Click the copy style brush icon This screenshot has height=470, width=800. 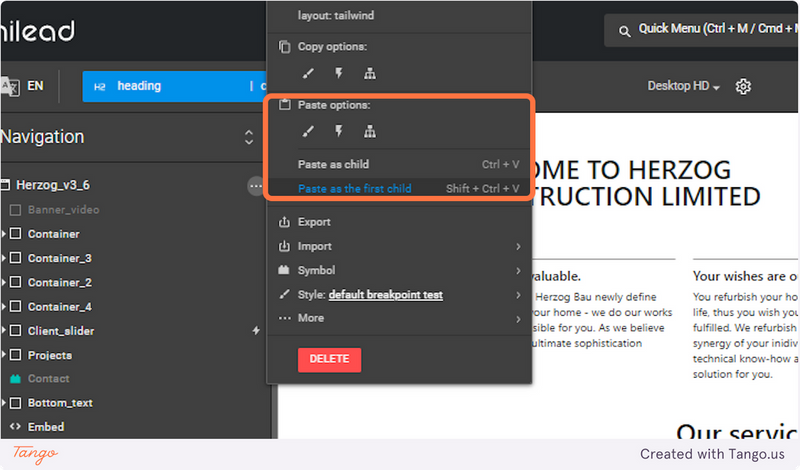coord(308,73)
